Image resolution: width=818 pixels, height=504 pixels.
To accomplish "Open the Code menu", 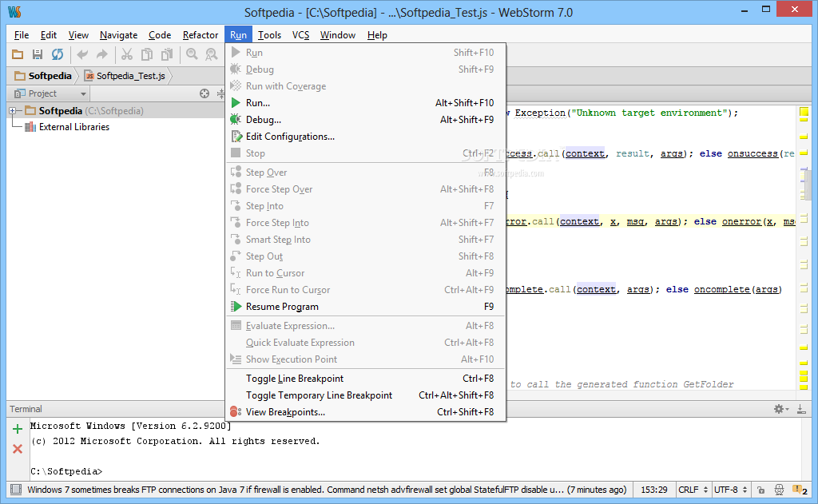I will pos(160,35).
